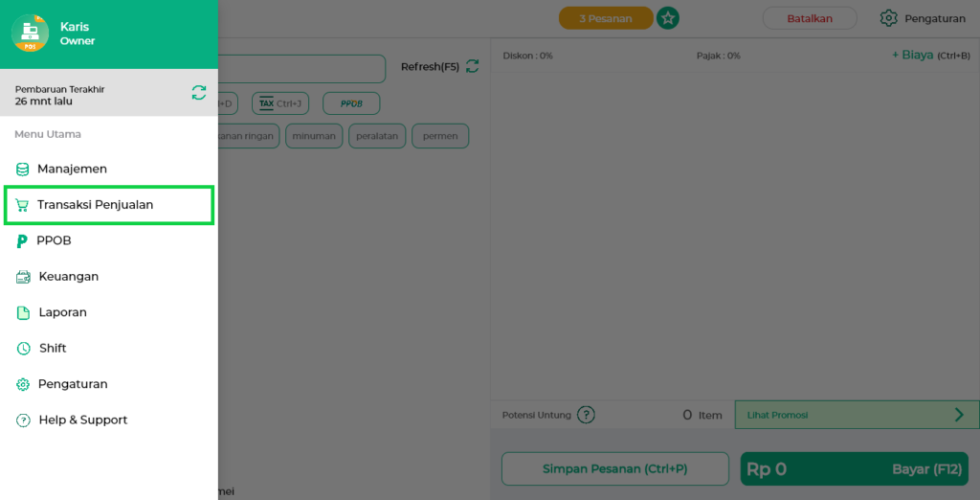Open the PPOB sidebar menu
This screenshot has height=500, width=980.
(x=54, y=240)
